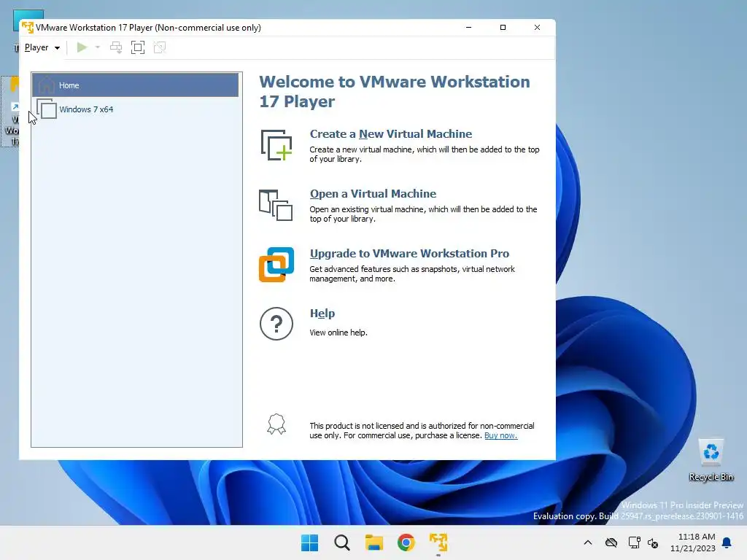Open the Help link
Viewport: 747px width, 560px height.
pos(322,314)
